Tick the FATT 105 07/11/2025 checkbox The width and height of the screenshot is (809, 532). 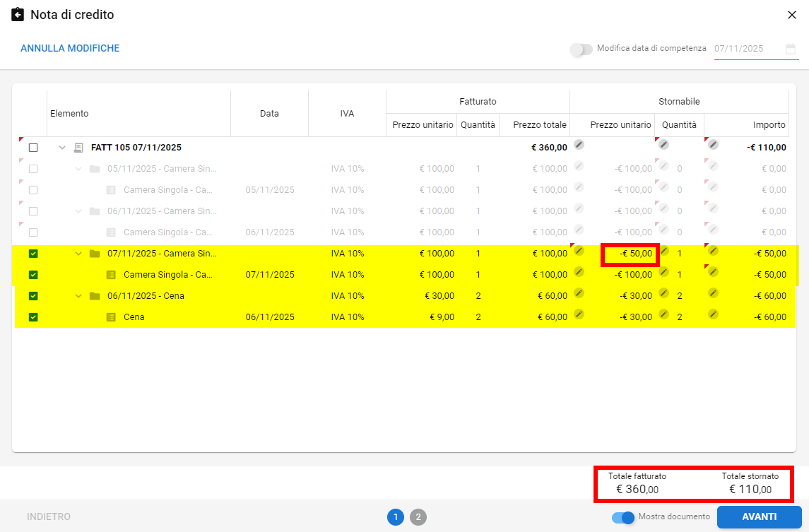[33, 148]
